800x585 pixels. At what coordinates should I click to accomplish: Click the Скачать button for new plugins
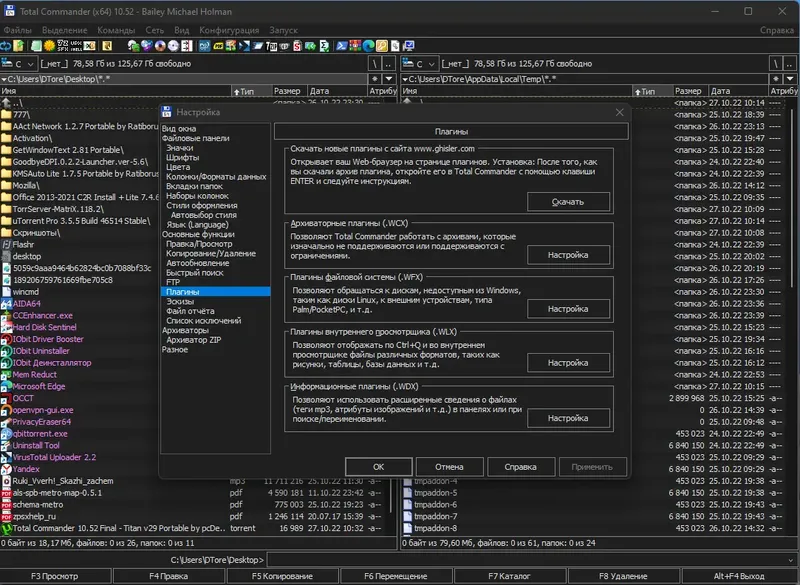tap(570, 200)
